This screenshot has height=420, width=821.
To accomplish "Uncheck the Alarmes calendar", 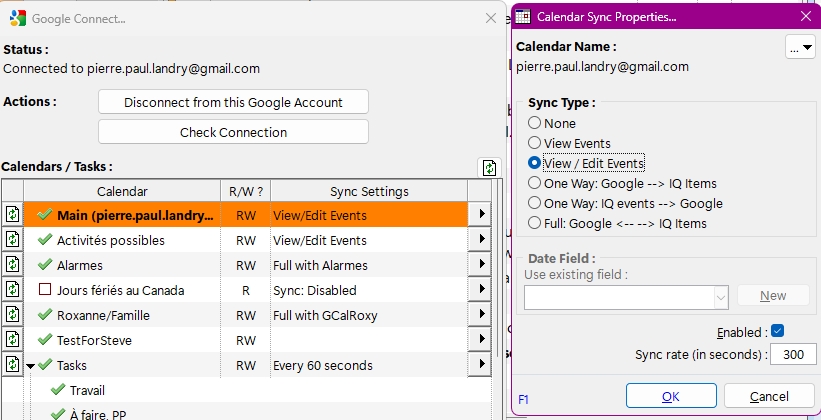I will (x=45, y=264).
